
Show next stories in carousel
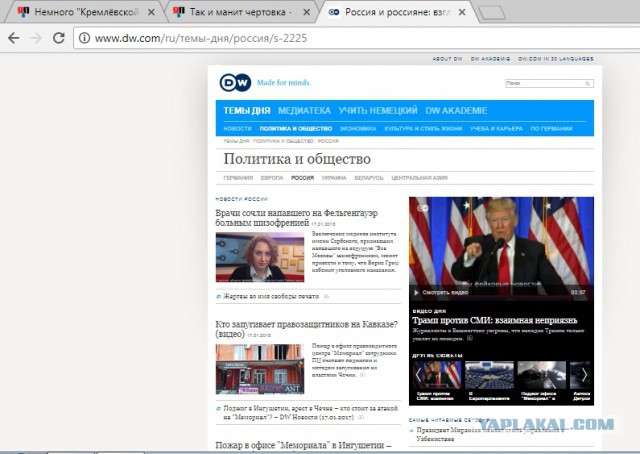[584, 375]
